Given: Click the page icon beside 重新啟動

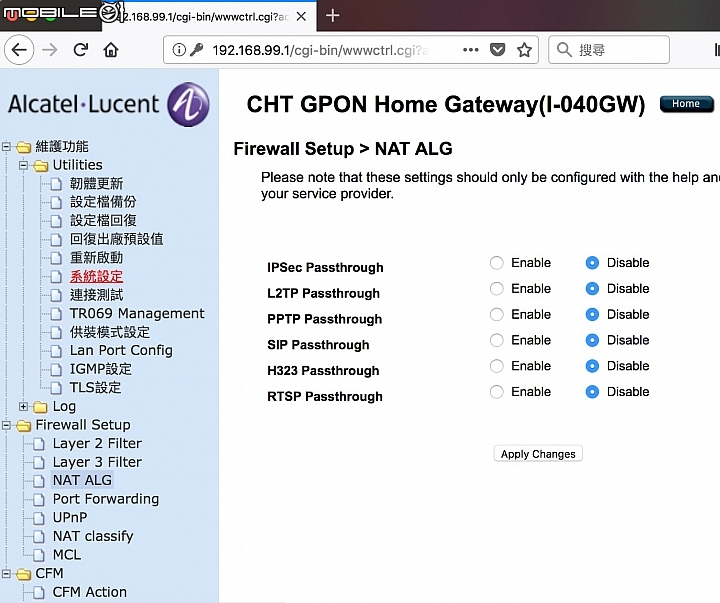Looking at the screenshot, I should pyautogui.click(x=56, y=258).
